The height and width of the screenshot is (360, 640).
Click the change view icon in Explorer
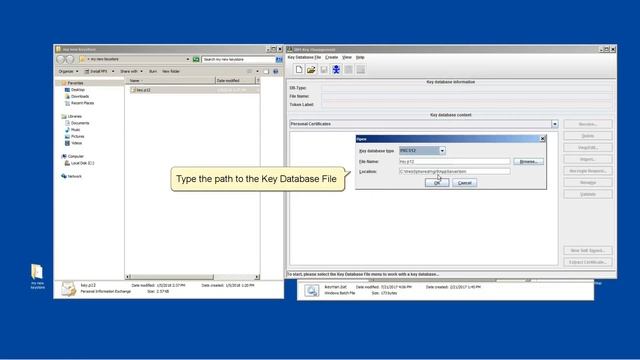(x=250, y=71)
